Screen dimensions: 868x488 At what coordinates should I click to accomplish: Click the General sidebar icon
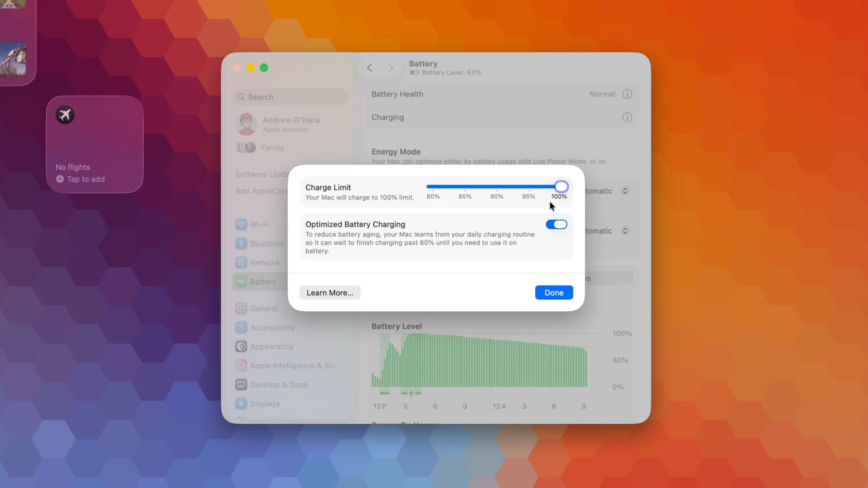[241, 308]
